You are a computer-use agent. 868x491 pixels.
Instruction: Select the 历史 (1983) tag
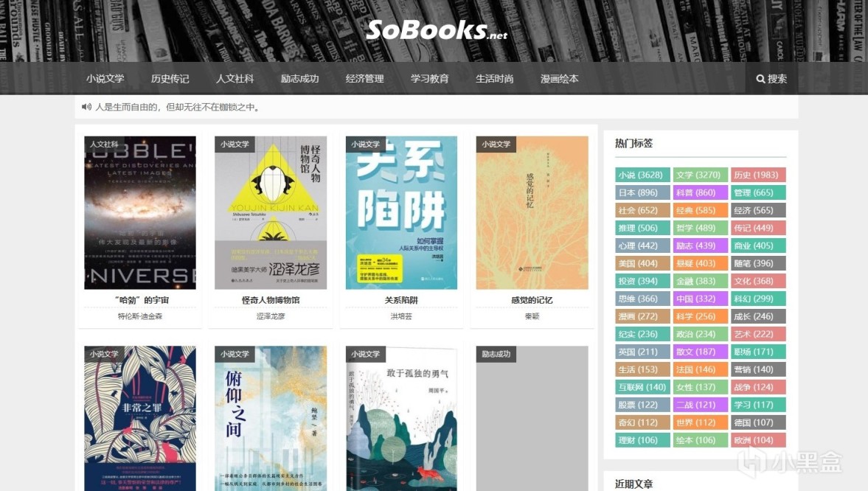[758, 175]
